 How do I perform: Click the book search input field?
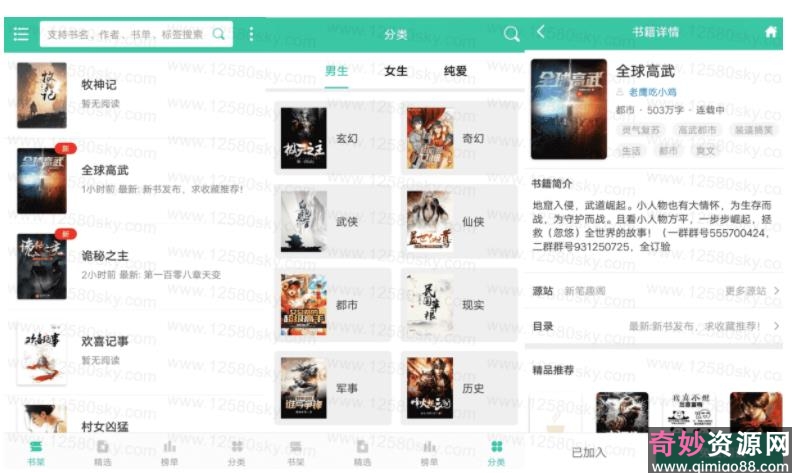coord(125,34)
